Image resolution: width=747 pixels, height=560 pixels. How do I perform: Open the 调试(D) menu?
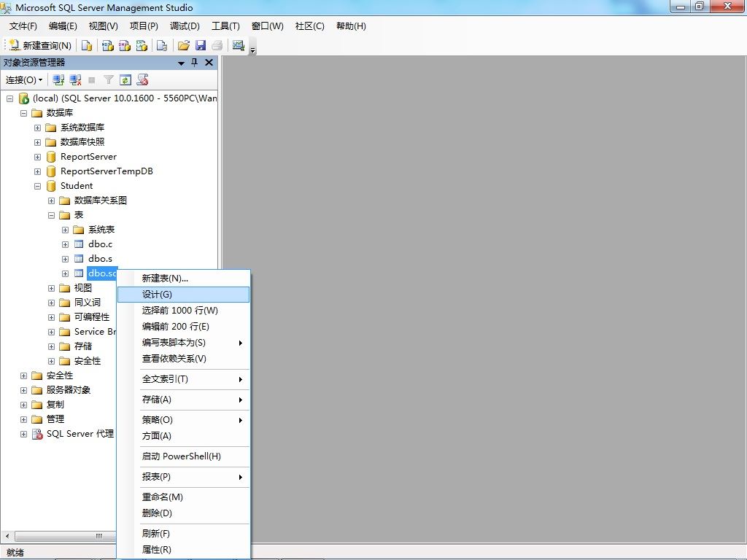(185, 26)
